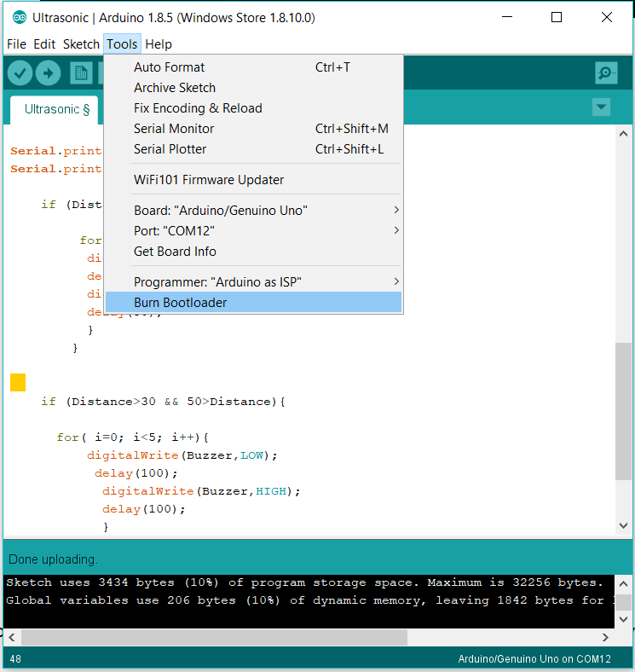Click the "Sketch uses 3434 bytes" console line
635x672 pixels.
coord(304,582)
